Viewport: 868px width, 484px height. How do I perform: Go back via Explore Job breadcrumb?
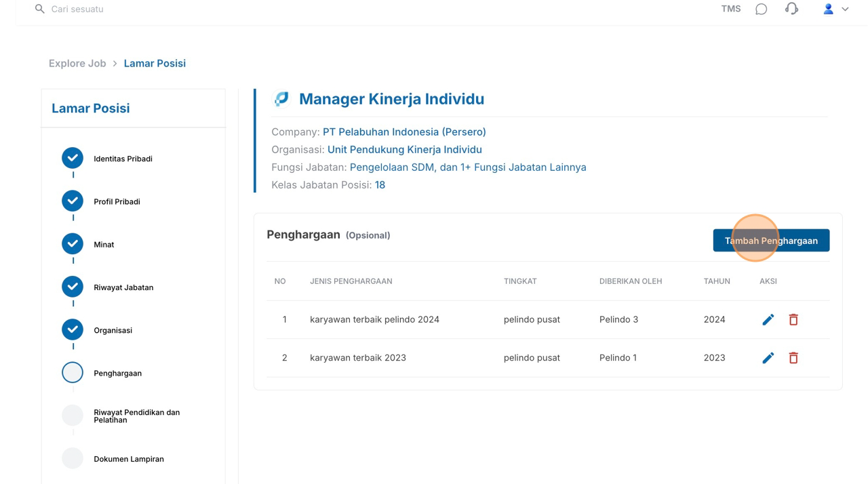77,63
